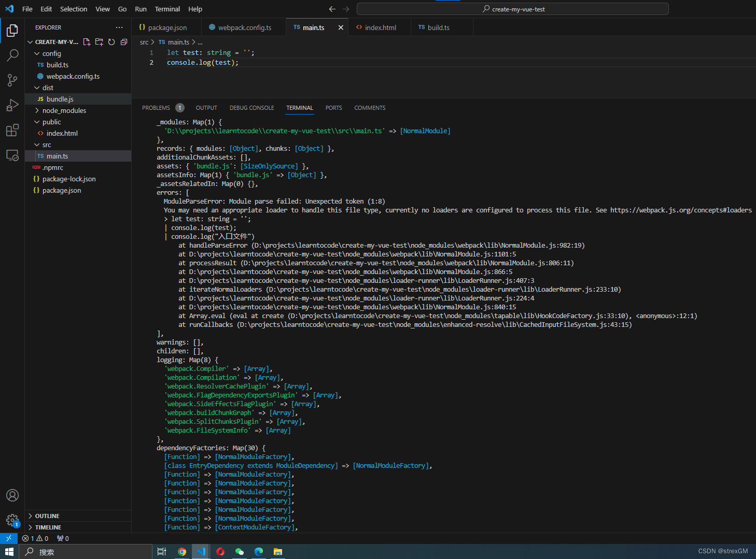Open the File menu

point(27,9)
